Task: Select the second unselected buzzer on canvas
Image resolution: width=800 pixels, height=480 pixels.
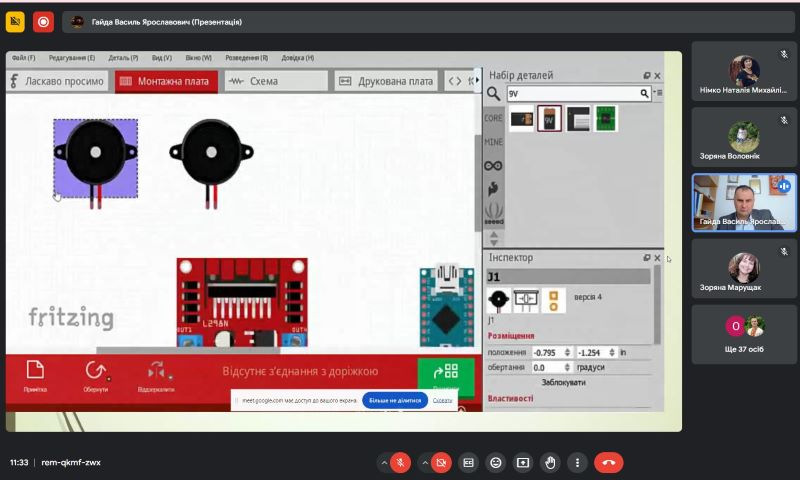Action: pyautogui.click(x=211, y=163)
